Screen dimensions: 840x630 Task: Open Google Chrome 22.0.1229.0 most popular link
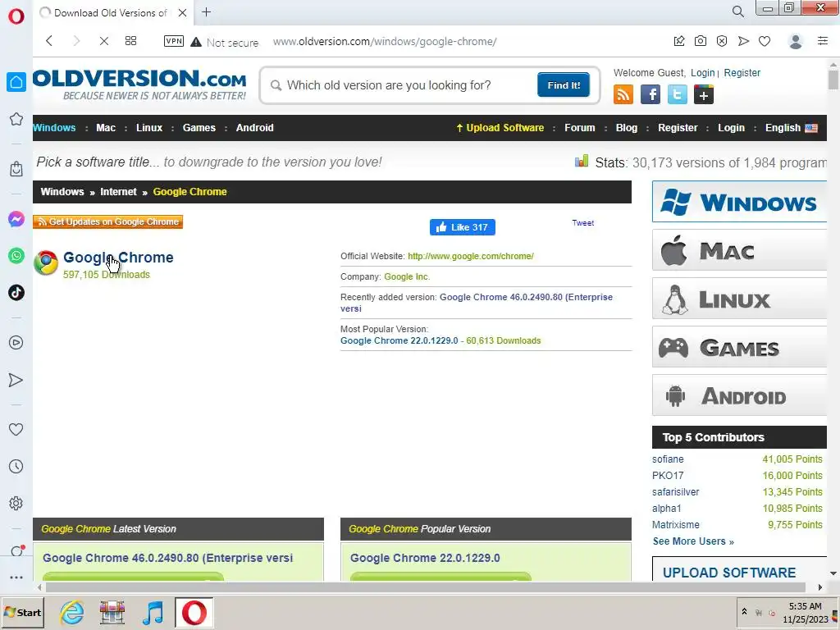coord(399,340)
